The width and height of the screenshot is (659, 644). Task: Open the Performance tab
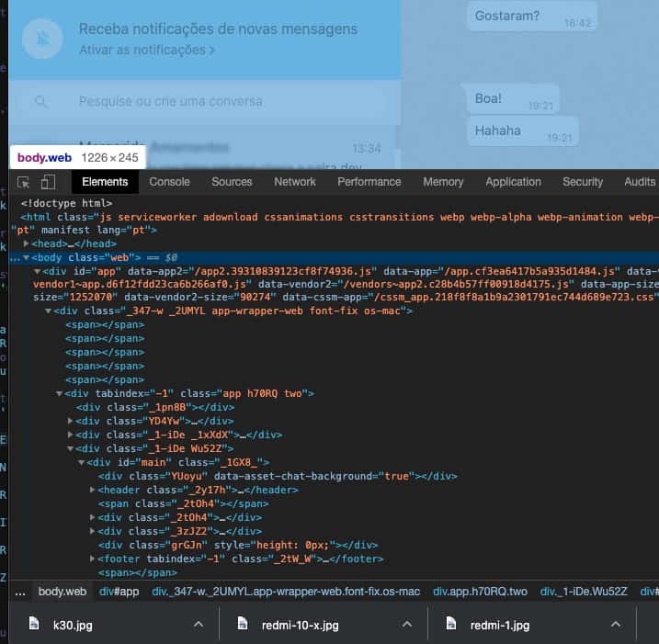point(369,182)
